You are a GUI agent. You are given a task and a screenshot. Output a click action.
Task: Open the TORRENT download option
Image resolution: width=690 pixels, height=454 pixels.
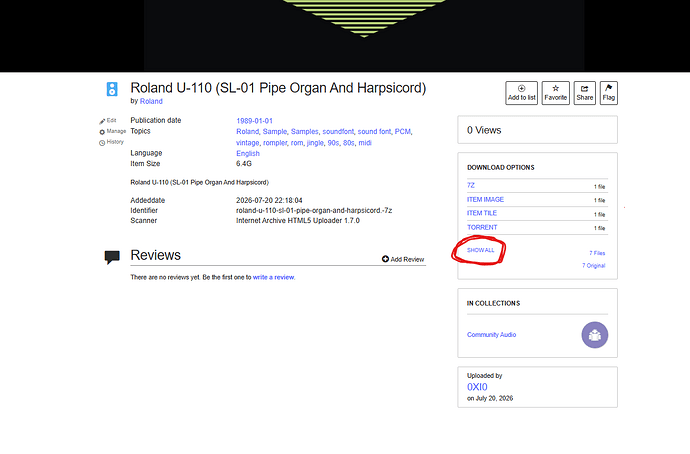pos(482,227)
